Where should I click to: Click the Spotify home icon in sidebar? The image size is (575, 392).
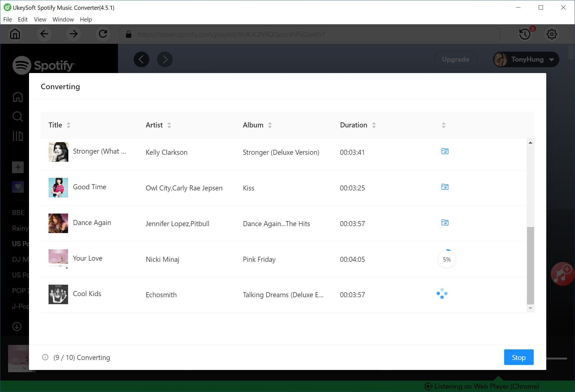click(18, 97)
